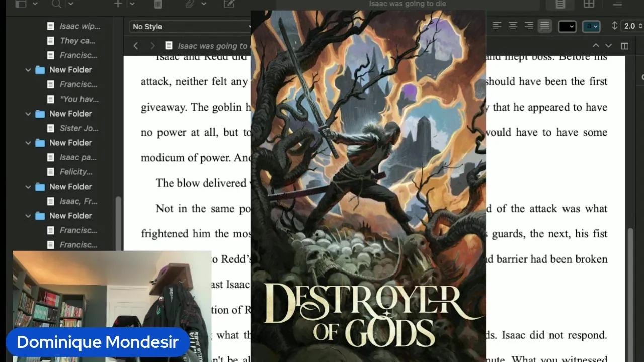Select 'Isaac pa...' document in binder

[78, 157]
